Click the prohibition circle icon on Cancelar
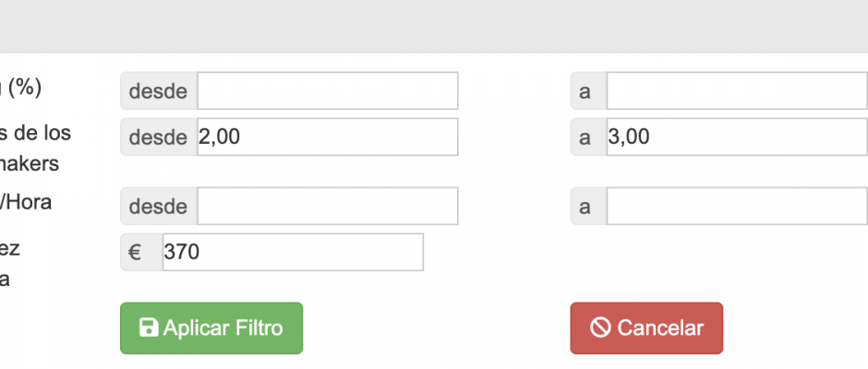 coord(600,327)
